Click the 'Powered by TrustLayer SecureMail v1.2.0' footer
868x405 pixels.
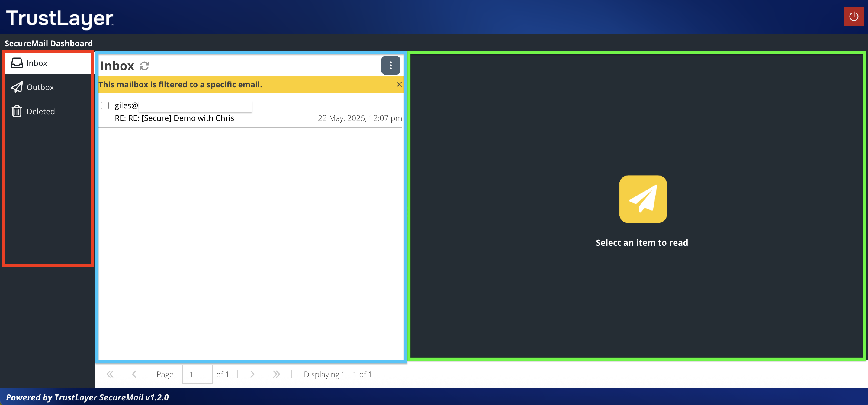[x=87, y=397]
